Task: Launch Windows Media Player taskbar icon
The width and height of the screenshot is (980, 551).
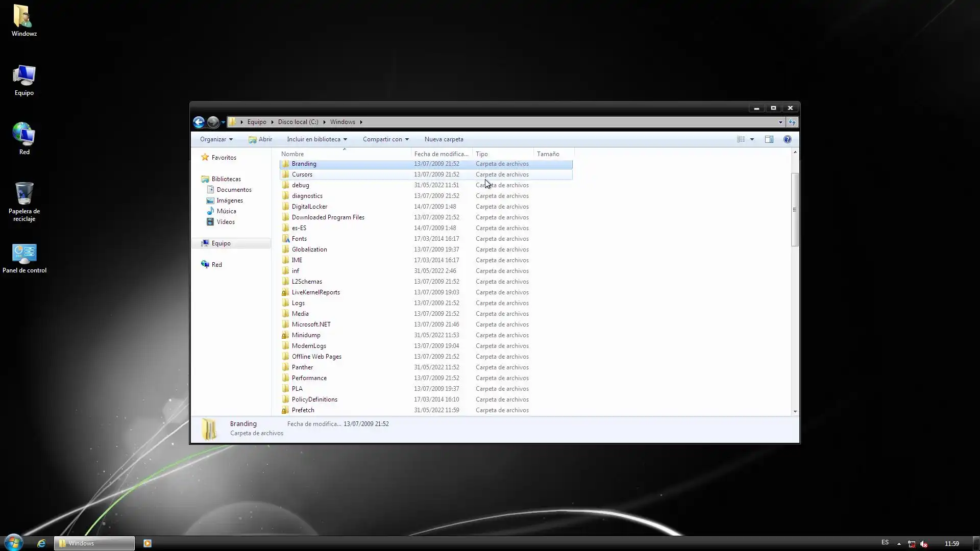Action: click(x=148, y=543)
